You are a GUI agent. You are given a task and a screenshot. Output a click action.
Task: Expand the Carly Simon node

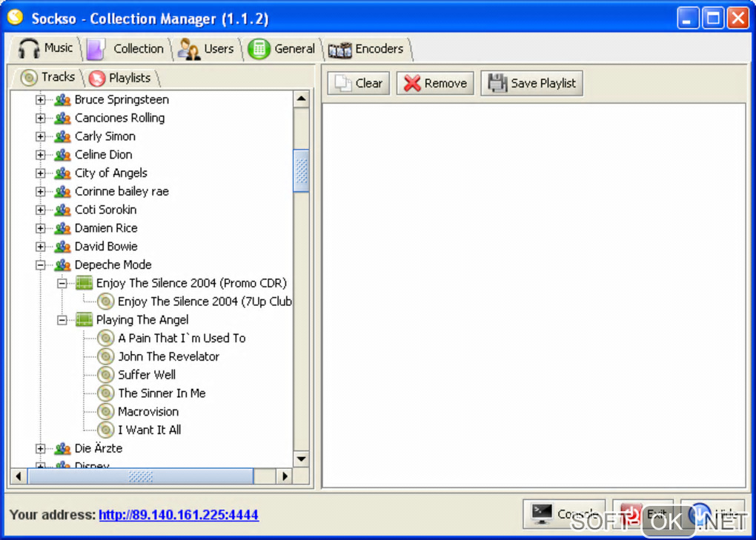(x=41, y=136)
